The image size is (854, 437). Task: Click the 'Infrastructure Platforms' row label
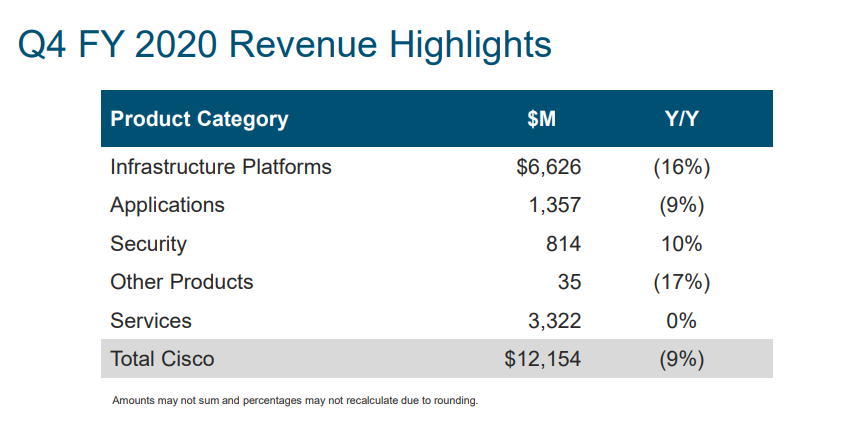click(x=221, y=167)
